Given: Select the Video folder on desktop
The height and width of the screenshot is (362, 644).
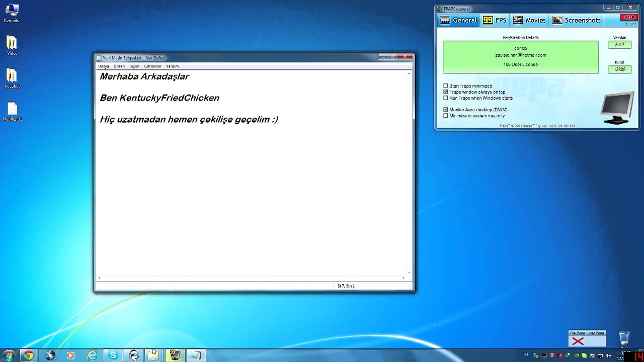Looking at the screenshot, I should (12, 46).
